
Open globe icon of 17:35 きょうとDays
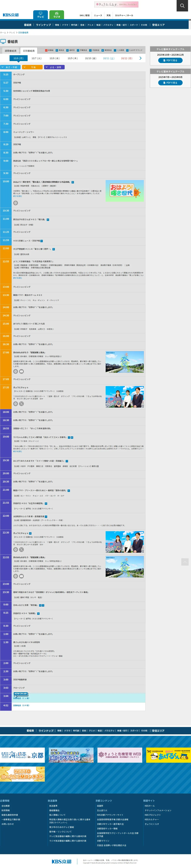pos(15,404)
